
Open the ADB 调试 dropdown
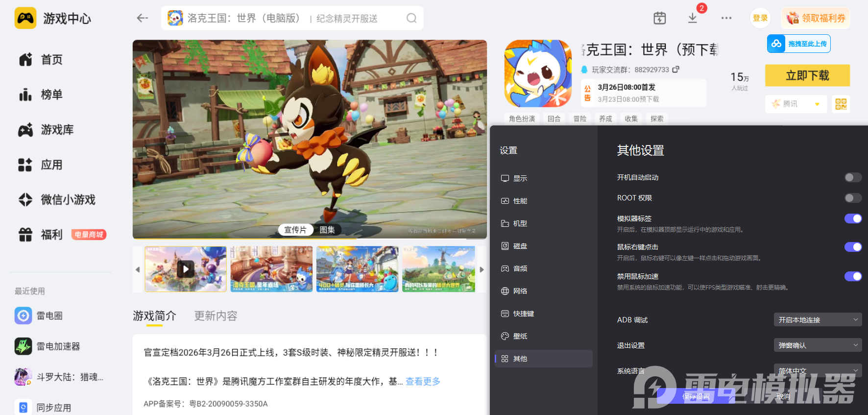pyautogui.click(x=818, y=319)
